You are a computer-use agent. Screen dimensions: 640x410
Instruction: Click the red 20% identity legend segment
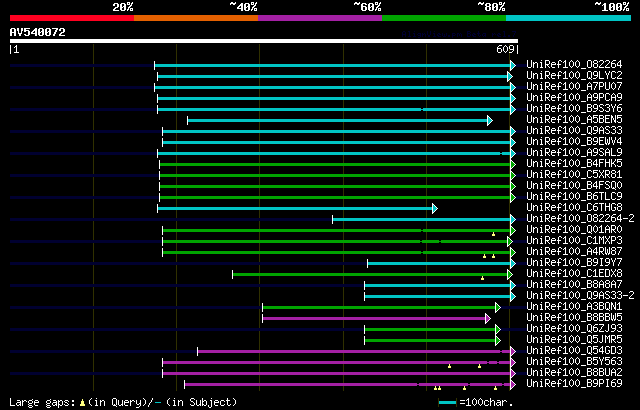[72, 18]
